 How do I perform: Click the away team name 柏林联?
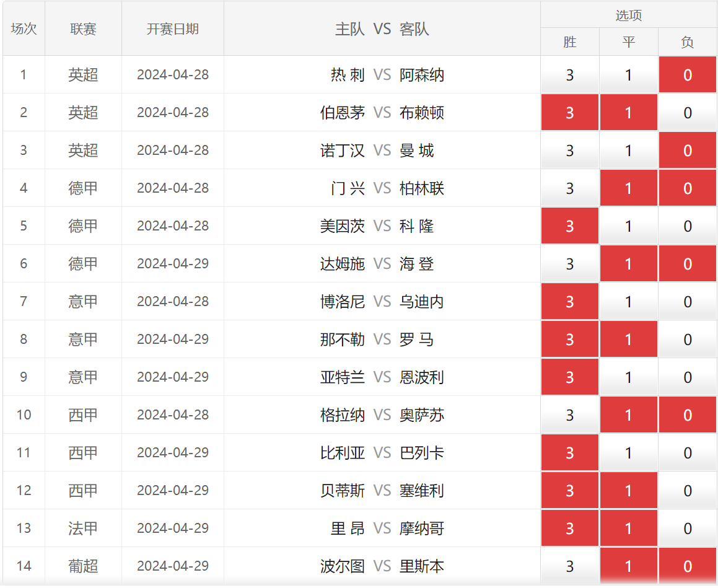(422, 188)
